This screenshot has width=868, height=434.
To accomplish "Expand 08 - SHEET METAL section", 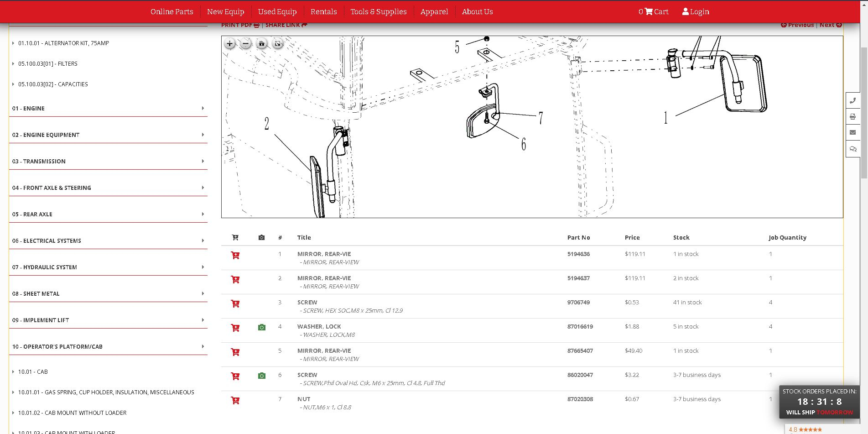I will pyautogui.click(x=109, y=294).
